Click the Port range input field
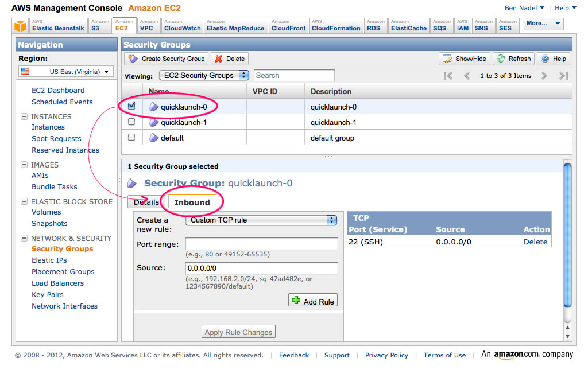Viewport: 588px width, 370px height. pyautogui.click(x=261, y=244)
